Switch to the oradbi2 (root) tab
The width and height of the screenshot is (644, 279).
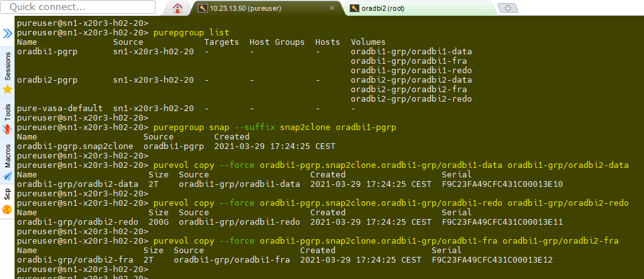click(419, 8)
